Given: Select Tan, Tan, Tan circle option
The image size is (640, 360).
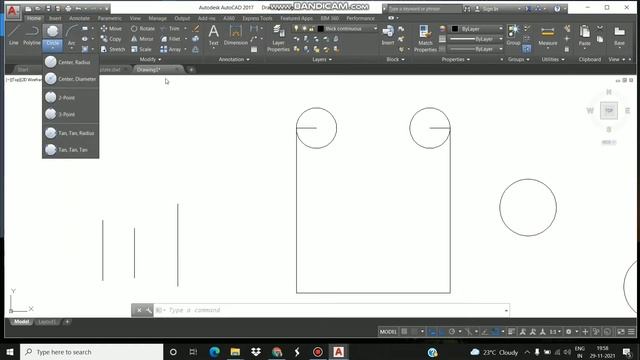Looking at the screenshot, I should pyautogui.click(x=71, y=150).
